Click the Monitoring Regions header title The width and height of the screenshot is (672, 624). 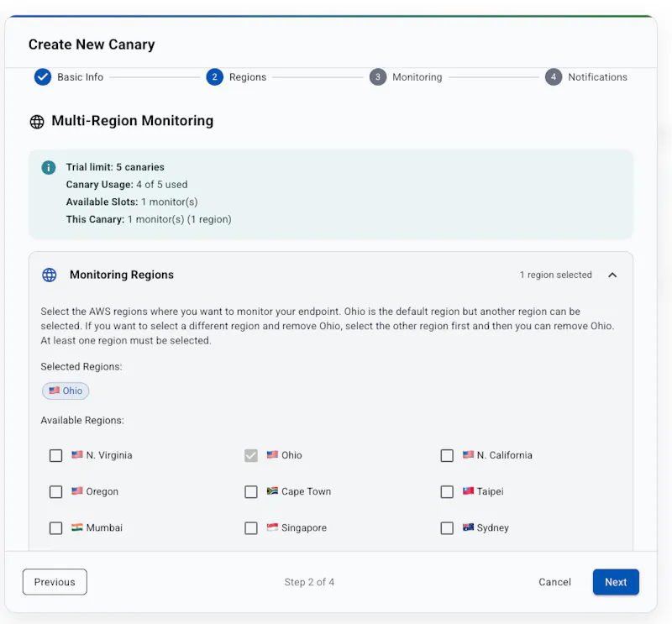122,275
